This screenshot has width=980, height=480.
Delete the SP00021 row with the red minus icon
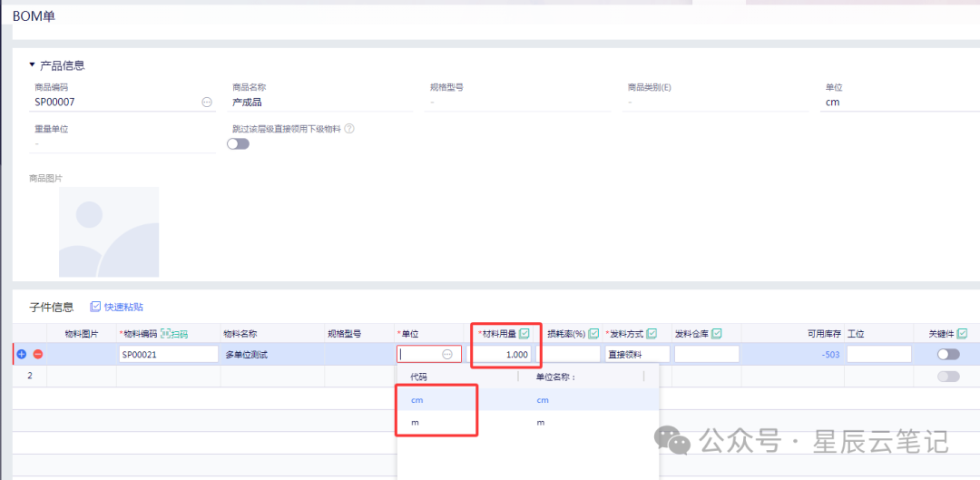click(x=37, y=355)
